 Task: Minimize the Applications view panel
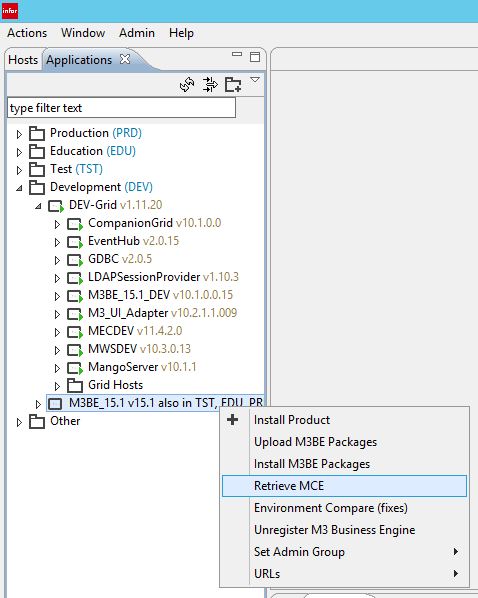(237, 55)
